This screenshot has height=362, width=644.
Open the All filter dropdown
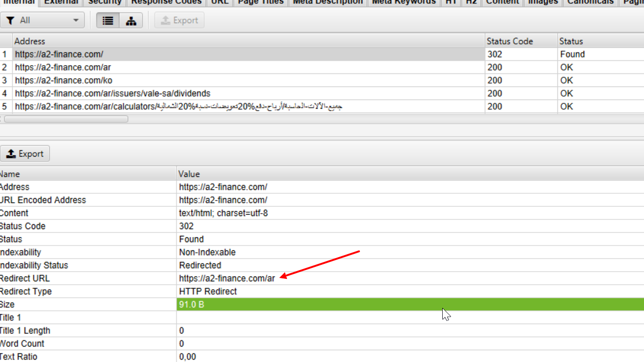tap(43, 20)
